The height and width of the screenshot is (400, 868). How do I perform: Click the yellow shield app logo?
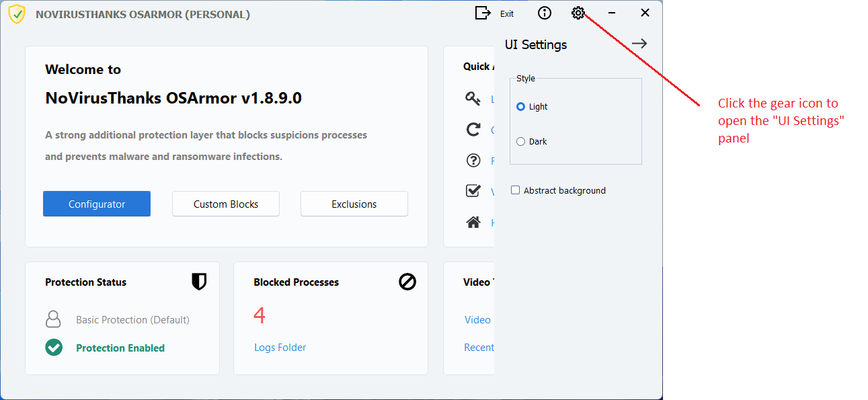pyautogui.click(x=17, y=13)
